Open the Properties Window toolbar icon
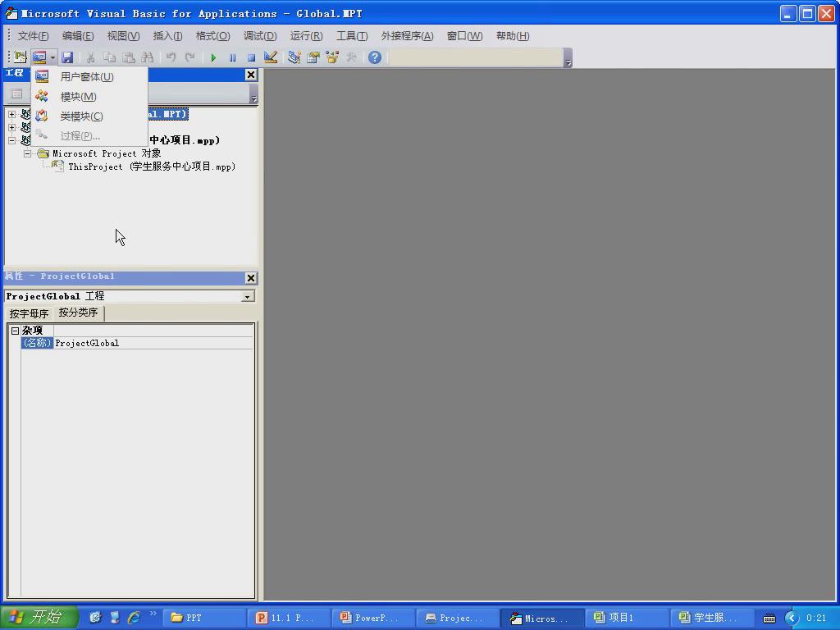Image resolution: width=840 pixels, height=630 pixels. coord(313,57)
